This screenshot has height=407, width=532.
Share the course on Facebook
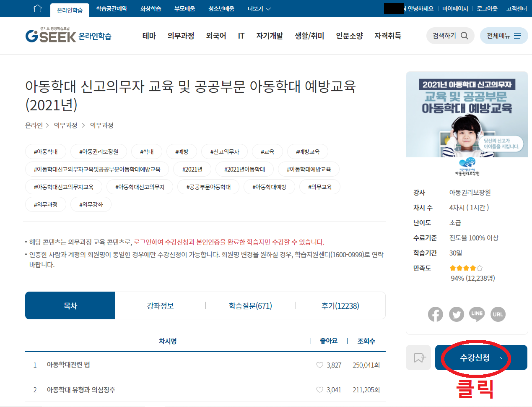pyautogui.click(x=436, y=314)
